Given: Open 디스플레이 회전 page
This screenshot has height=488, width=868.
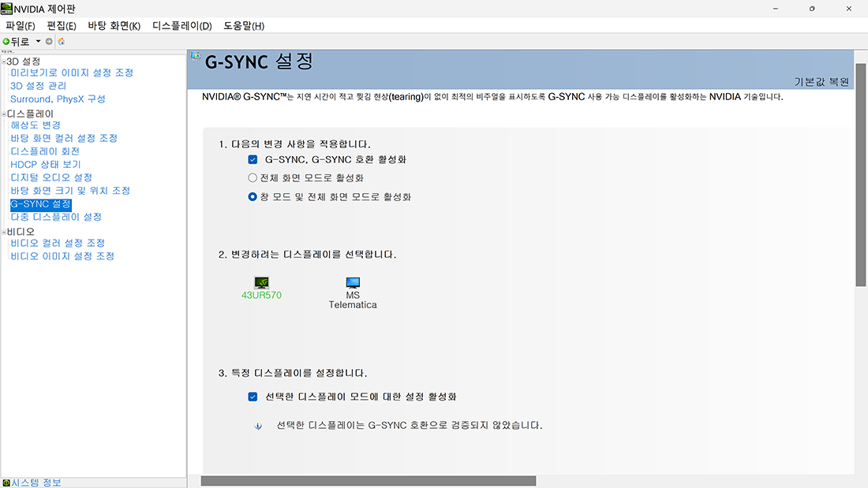Looking at the screenshot, I should coord(45,151).
